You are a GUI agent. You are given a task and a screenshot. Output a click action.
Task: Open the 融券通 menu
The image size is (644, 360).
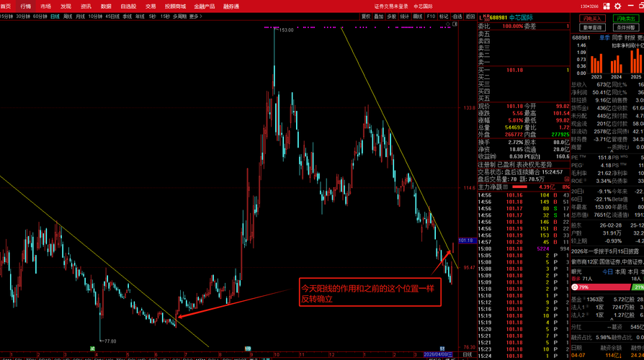click(x=231, y=6)
